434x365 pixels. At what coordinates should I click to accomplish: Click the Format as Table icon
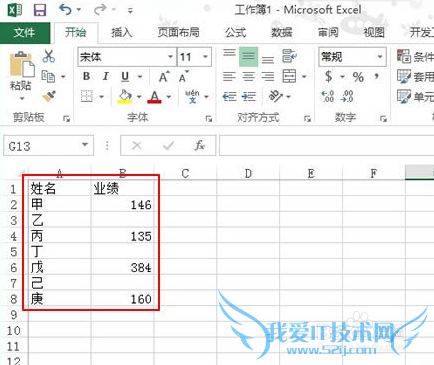pyautogui.click(x=404, y=77)
